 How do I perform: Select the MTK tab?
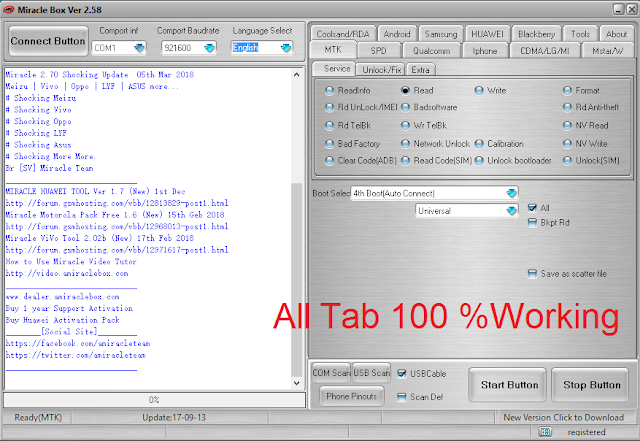(x=333, y=50)
